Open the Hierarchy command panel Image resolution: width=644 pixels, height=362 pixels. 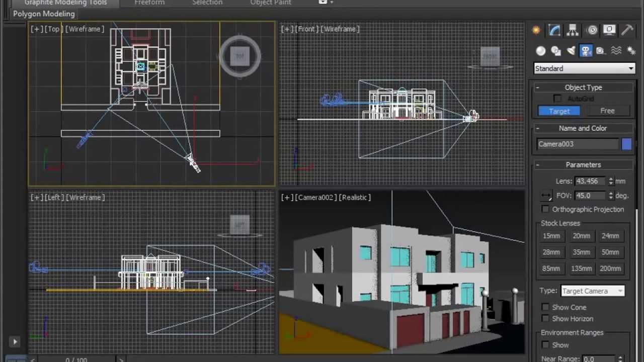coord(573,31)
